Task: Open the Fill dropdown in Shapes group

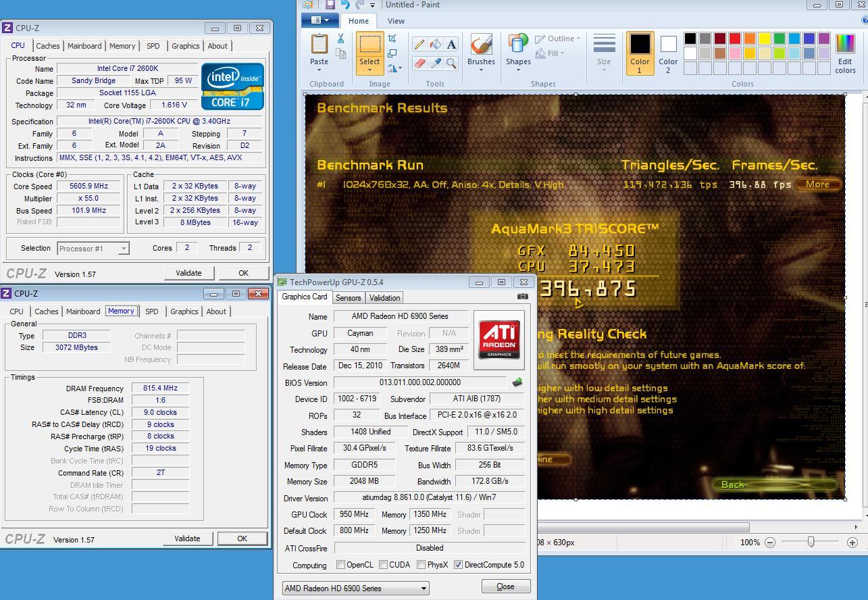Action: [x=550, y=53]
